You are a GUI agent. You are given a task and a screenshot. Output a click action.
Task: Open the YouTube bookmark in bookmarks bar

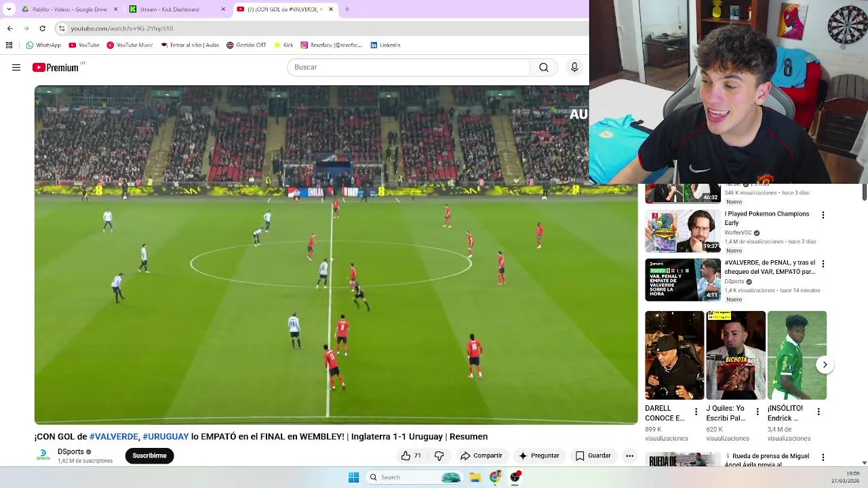click(84, 45)
